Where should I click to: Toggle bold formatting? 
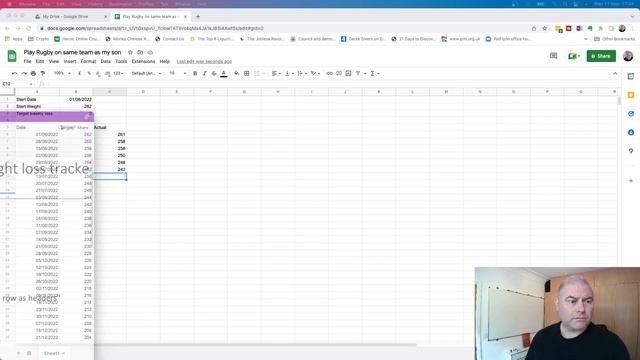pos(195,73)
